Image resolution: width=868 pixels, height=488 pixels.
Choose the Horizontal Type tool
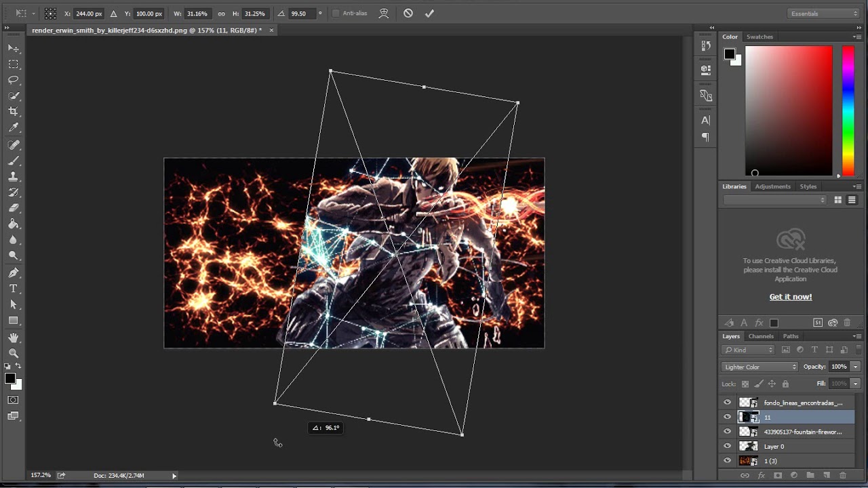point(14,289)
